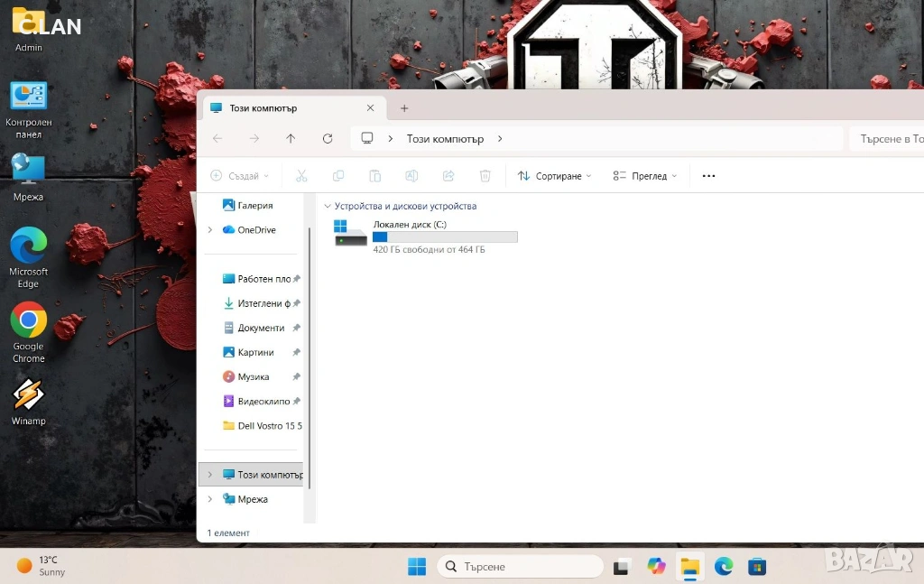Click the Refresh icon in navigation bar
Screen dimensions: 924x584
point(328,139)
